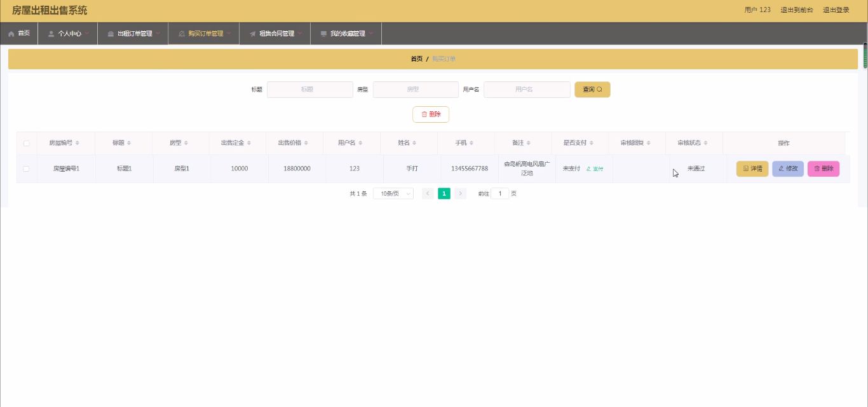
Task: Click the 前往 page number input
Action: 500,193
